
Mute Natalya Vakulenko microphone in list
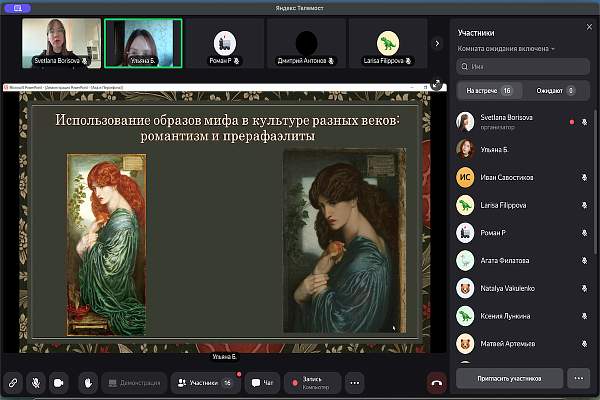[584, 288]
